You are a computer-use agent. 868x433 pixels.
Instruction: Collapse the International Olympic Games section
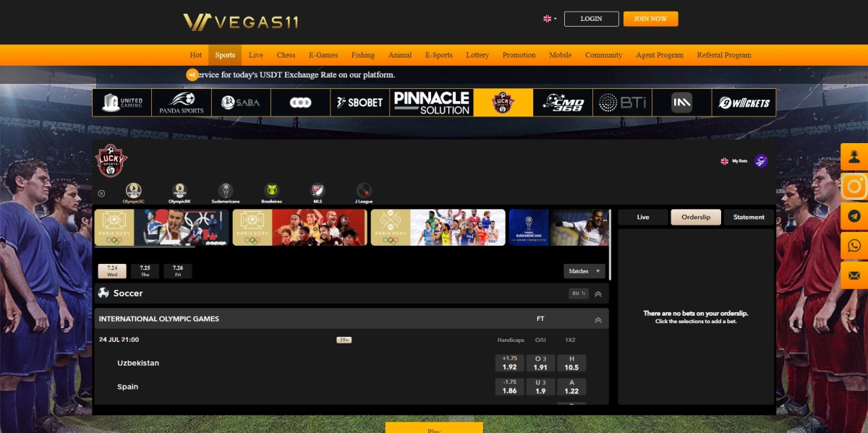(x=598, y=320)
